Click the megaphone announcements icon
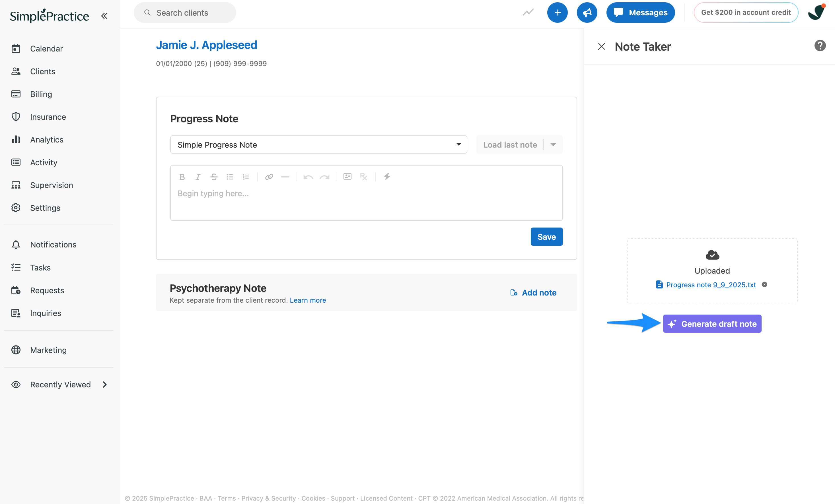835x504 pixels. 587,13
